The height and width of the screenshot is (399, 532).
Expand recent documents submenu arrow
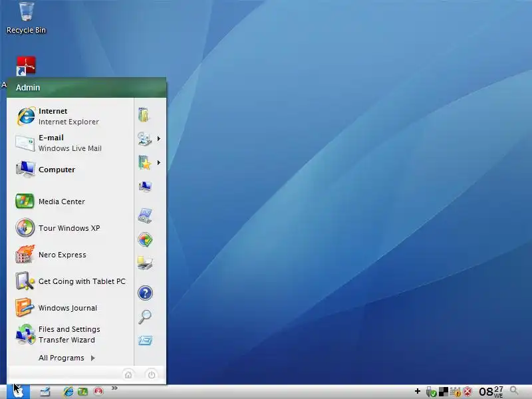tap(158, 139)
